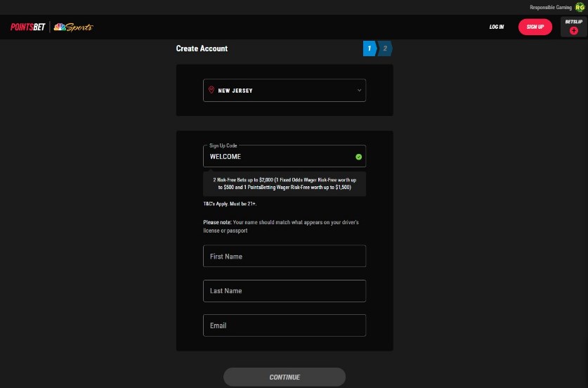This screenshot has height=388, width=588.
Task: Click the 2 Risk-Free Bets promo text
Action: coord(285,183)
